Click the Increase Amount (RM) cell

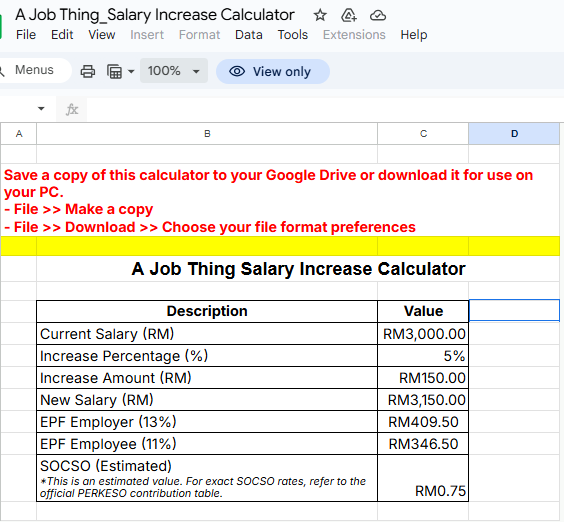[x=207, y=378]
